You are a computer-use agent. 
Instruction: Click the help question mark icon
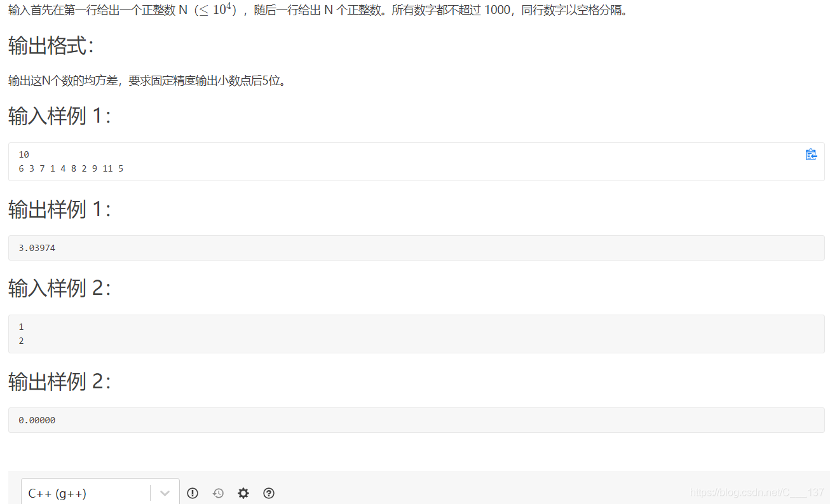tap(269, 493)
